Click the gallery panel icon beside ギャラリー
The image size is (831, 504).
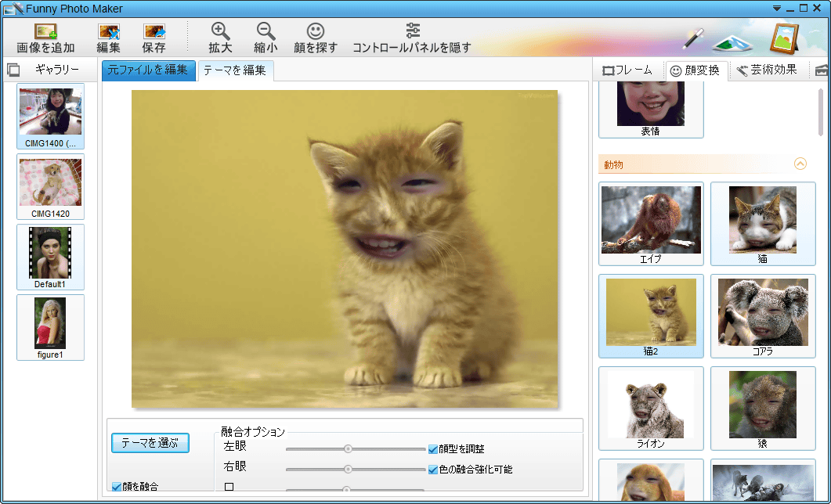tap(13, 70)
